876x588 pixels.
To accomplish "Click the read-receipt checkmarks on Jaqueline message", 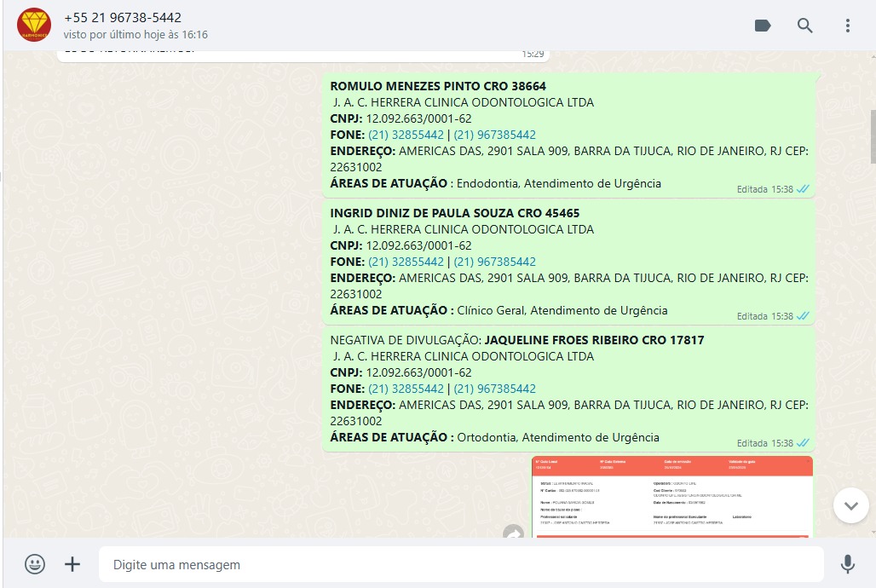I will 803,442.
